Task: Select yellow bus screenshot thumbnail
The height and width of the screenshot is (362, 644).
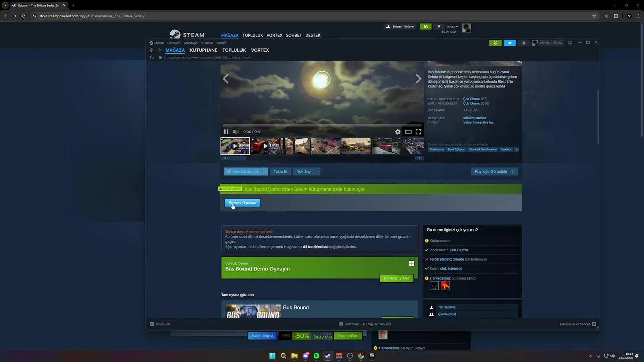Action: click(x=356, y=146)
